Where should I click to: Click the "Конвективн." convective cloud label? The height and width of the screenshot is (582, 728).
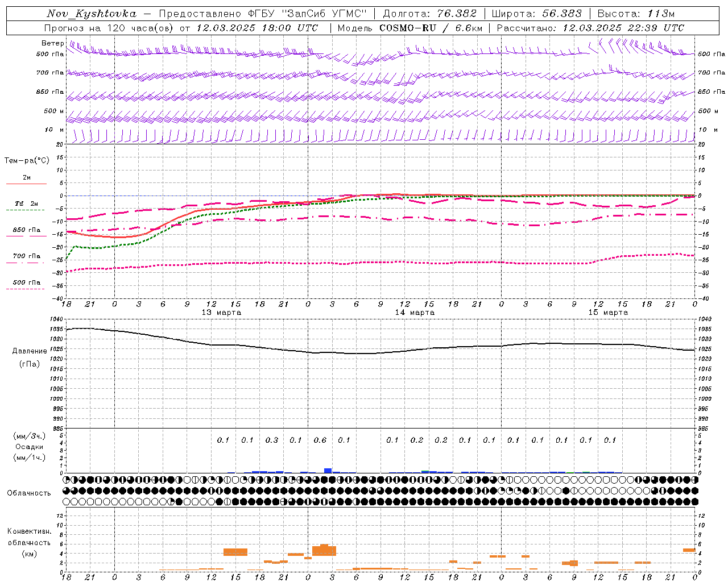[x=30, y=531]
